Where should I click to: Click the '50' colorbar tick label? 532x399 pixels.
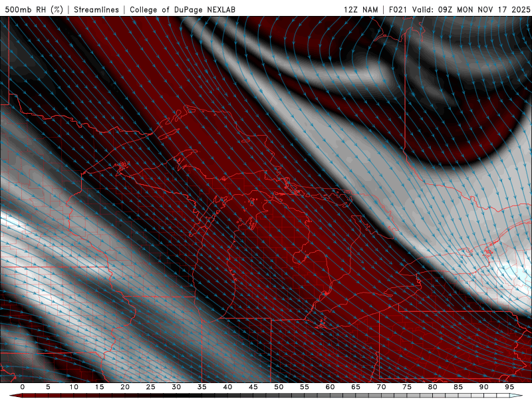point(279,387)
